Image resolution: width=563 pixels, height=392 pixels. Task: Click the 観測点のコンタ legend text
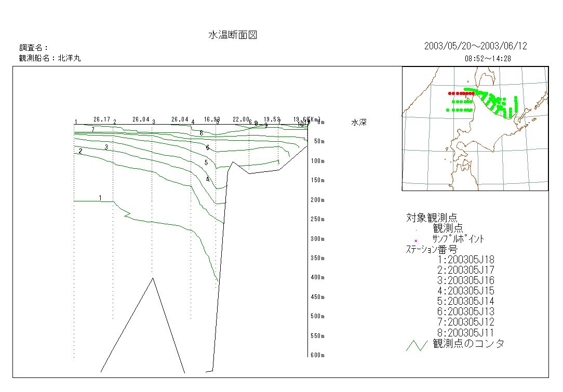[468, 344]
